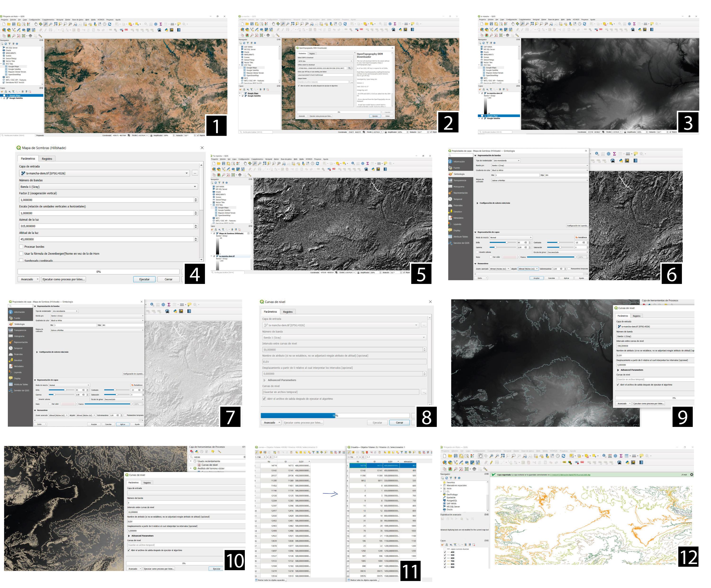Click the New Project blank page icon in screenshot 5

tap(214, 163)
